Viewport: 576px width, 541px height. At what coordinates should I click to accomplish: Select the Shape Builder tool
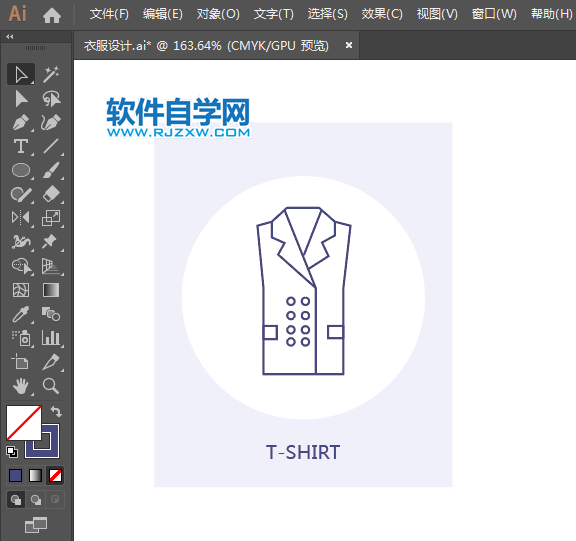point(21,266)
